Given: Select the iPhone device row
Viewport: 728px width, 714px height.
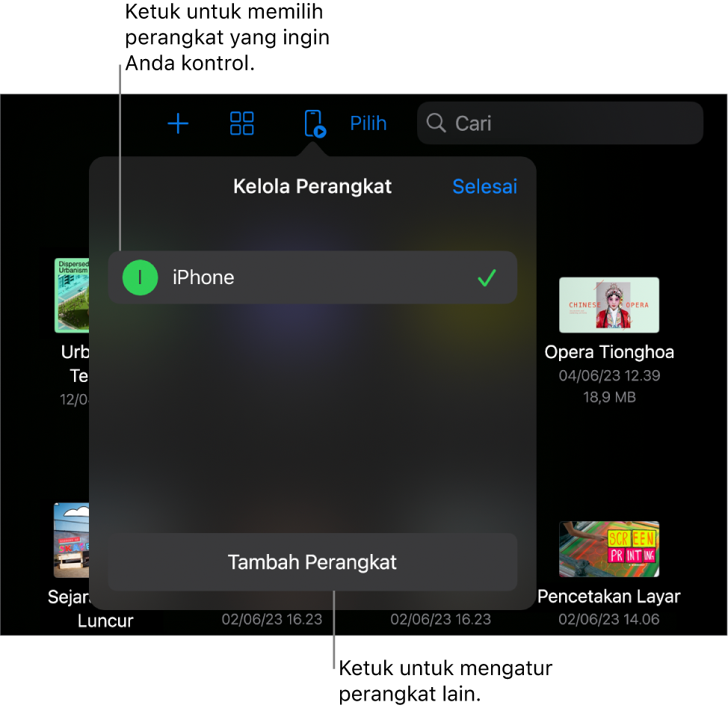Looking at the screenshot, I should [312, 277].
